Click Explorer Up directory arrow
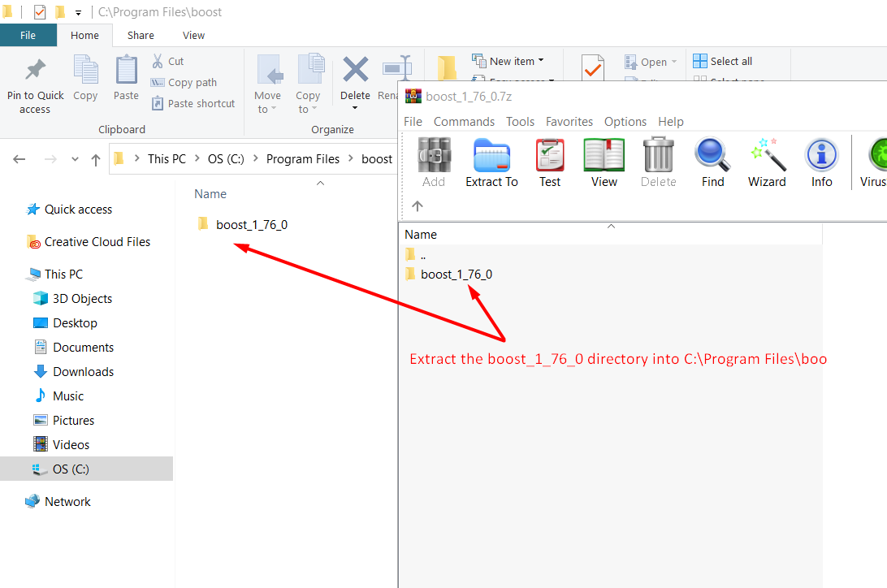The height and width of the screenshot is (588, 887). (x=96, y=160)
